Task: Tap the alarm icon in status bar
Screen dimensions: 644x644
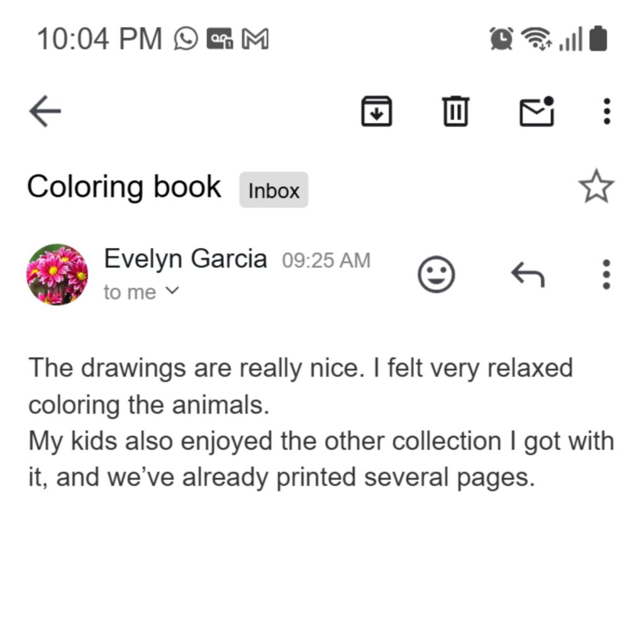Action: (x=501, y=39)
